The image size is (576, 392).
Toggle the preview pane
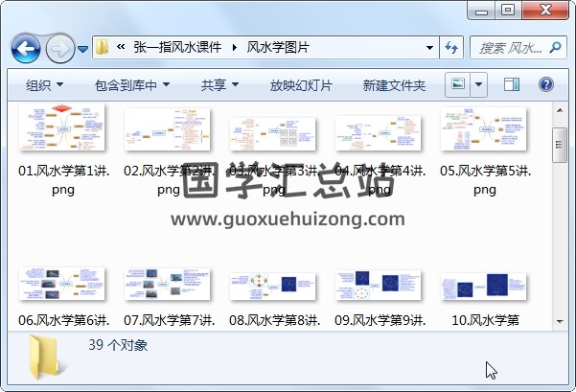(x=511, y=84)
